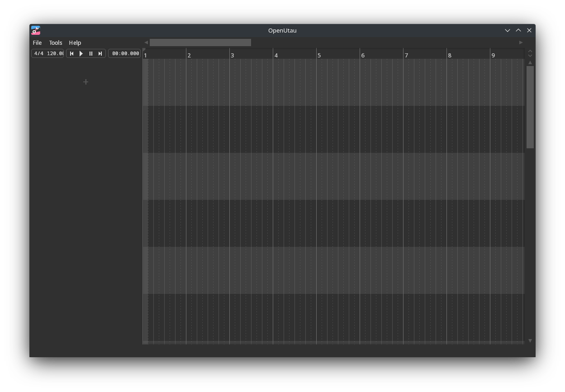This screenshot has width=565, height=392.
Task: Click the small up chevron above the vertical scrollbar
Action: pyautogui.click(x=530, y=52)
